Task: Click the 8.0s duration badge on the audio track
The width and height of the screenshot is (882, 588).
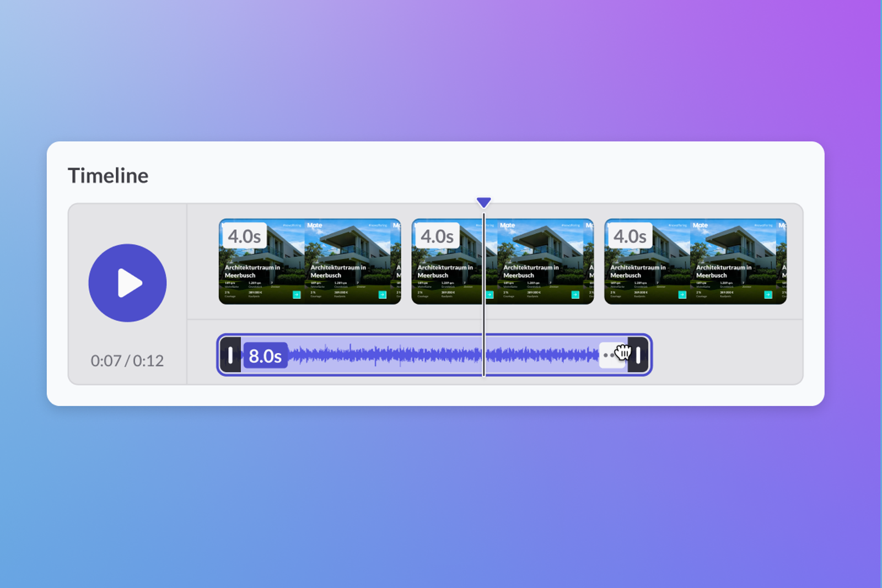Action: (x=265, y=355)
